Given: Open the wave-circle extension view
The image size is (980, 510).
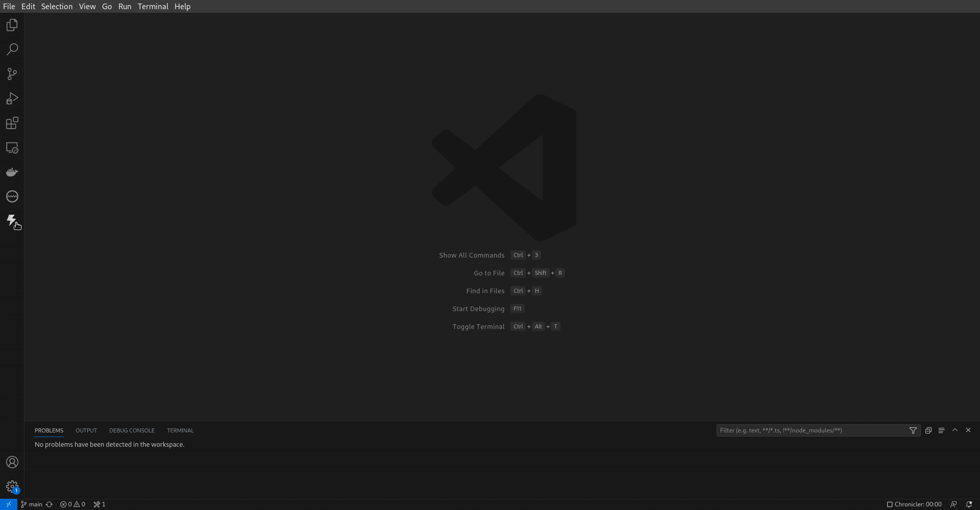Looking at the screenshot, I should (12, 196).
